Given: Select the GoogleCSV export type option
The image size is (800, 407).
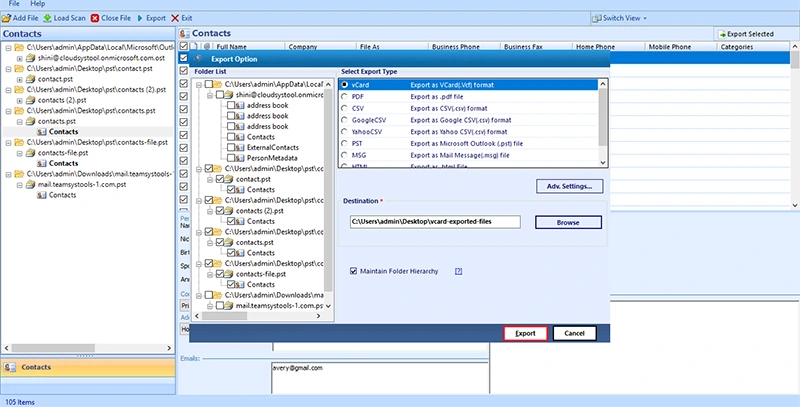Looking at the screenshot, I should click(345, 120).
